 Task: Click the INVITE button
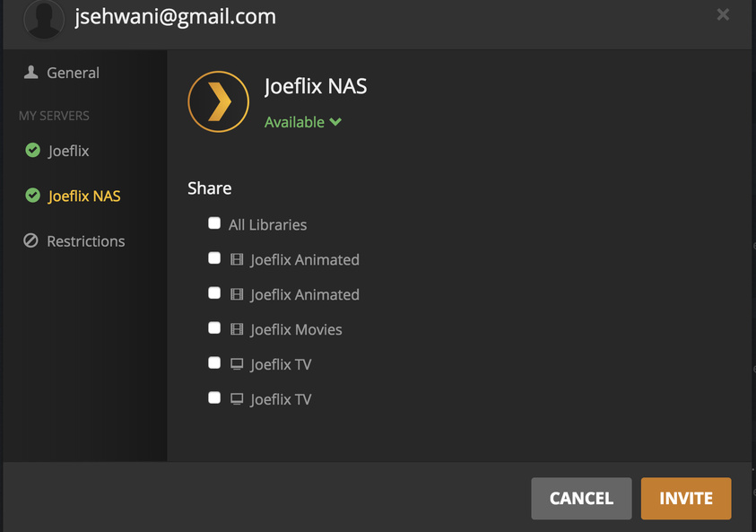pos(686,498)
